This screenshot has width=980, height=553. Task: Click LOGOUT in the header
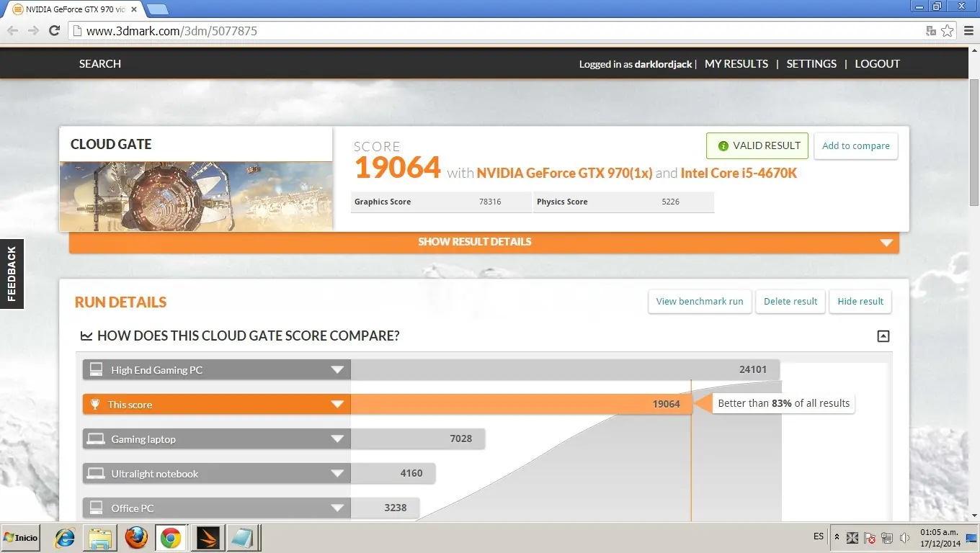point(877,63)
